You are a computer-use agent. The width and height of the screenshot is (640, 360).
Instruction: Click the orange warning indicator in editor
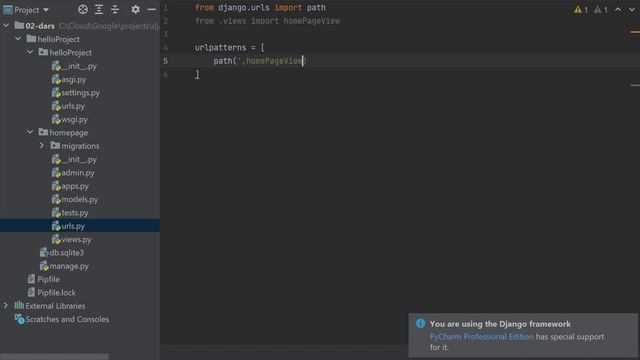point(581,10)
